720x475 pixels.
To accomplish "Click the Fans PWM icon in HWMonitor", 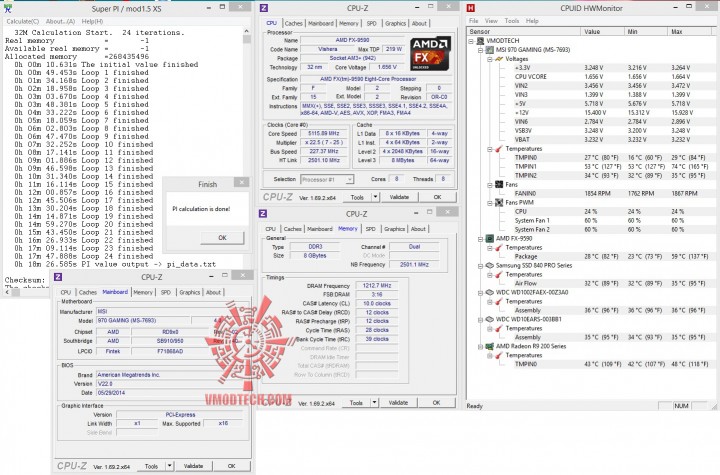I will [499, 203].
